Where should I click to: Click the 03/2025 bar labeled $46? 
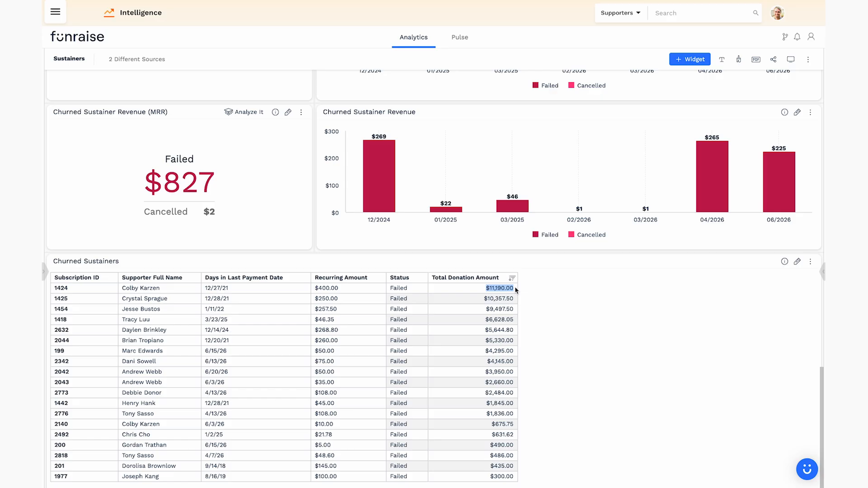(512, 206)
